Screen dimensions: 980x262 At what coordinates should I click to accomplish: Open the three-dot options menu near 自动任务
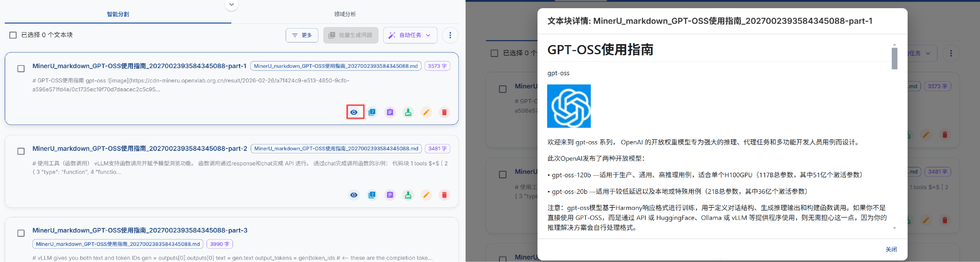click(x=450, y=35)
